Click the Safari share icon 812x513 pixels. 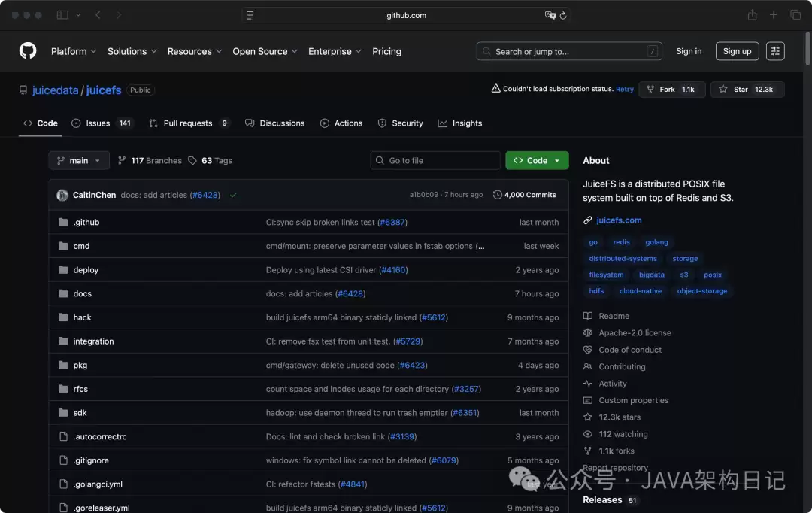pos(752,15)
